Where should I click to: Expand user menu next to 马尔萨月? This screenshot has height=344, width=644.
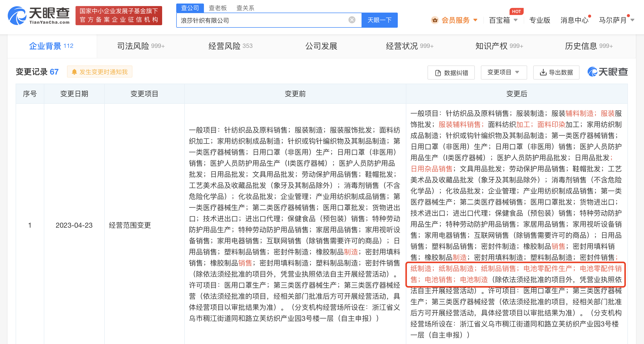pyautogui.click(x=632, y=20)
